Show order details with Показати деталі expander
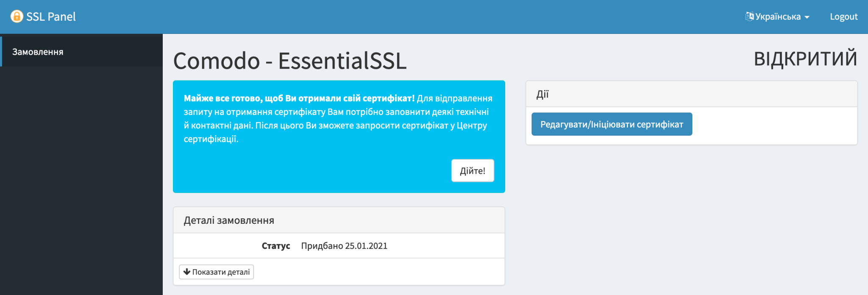 (x=216, y=272)
